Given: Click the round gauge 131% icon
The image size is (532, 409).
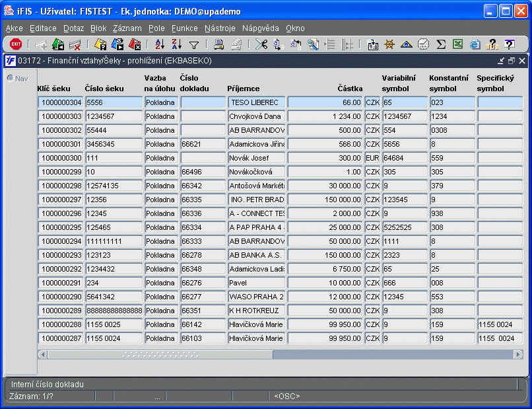Looking at the screenshot, I should pos(424,44).
